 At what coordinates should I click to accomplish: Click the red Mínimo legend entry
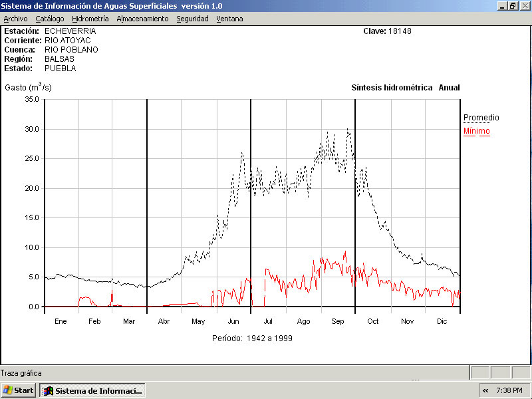pyautogui.click(x=476, y=131)
